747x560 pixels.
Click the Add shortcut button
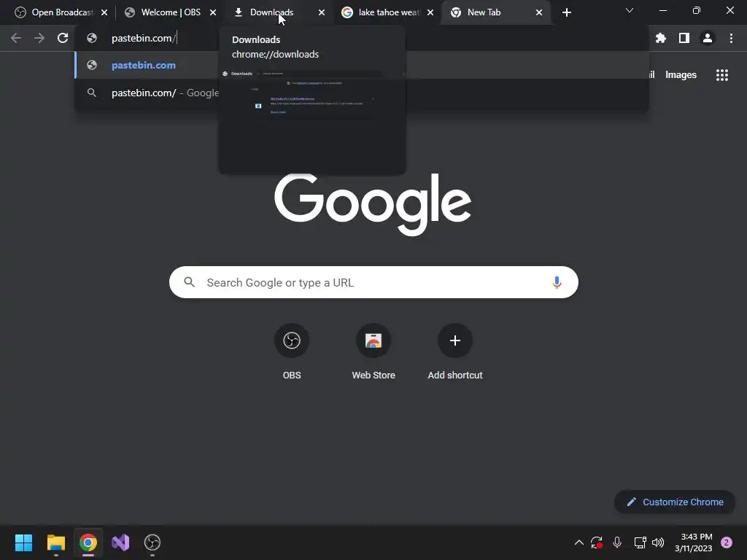click(x=455, y=351)
